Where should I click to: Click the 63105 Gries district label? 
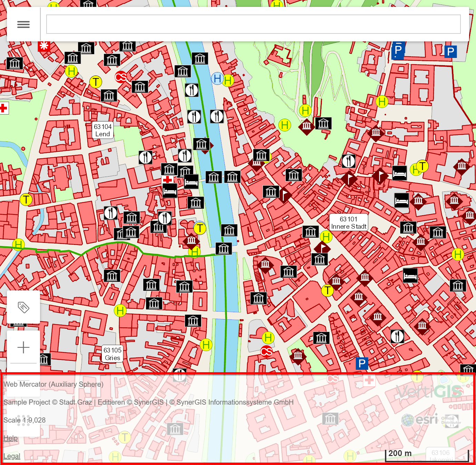[112, 354]
